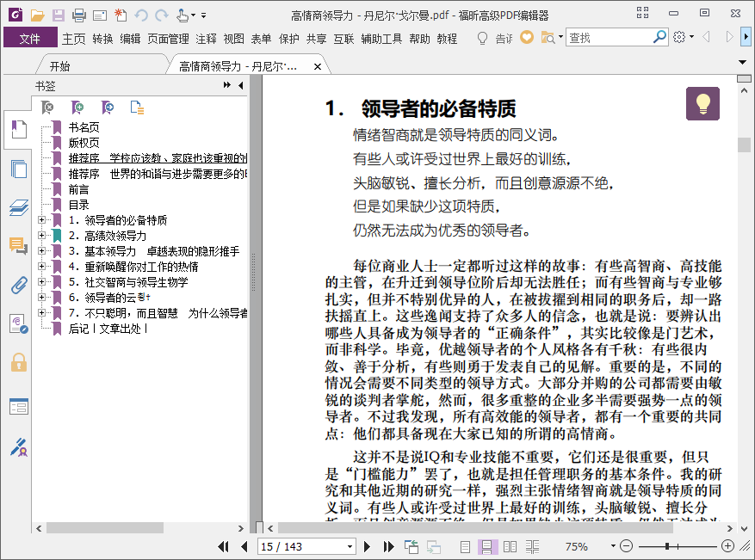The width and height of the screenshot is (755, 560).
Task: Open the zoom level dropdown arrow
Action: click(x=613, y=546)
